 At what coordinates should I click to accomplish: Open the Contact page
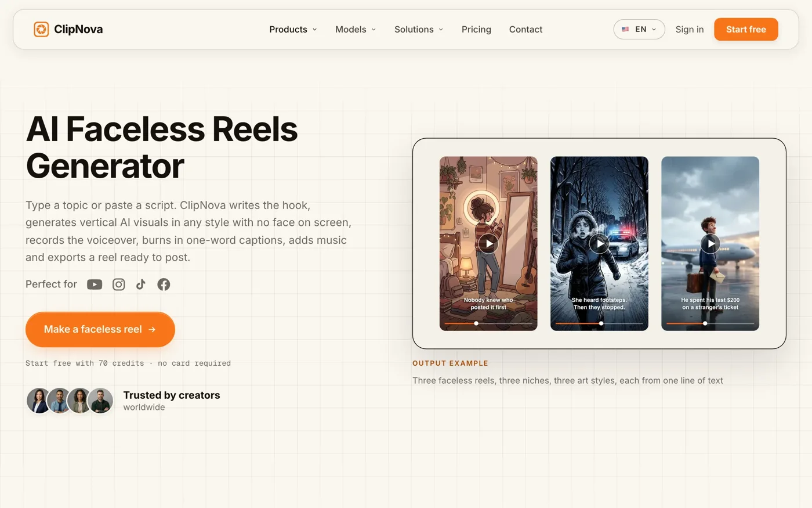[525, 29]
